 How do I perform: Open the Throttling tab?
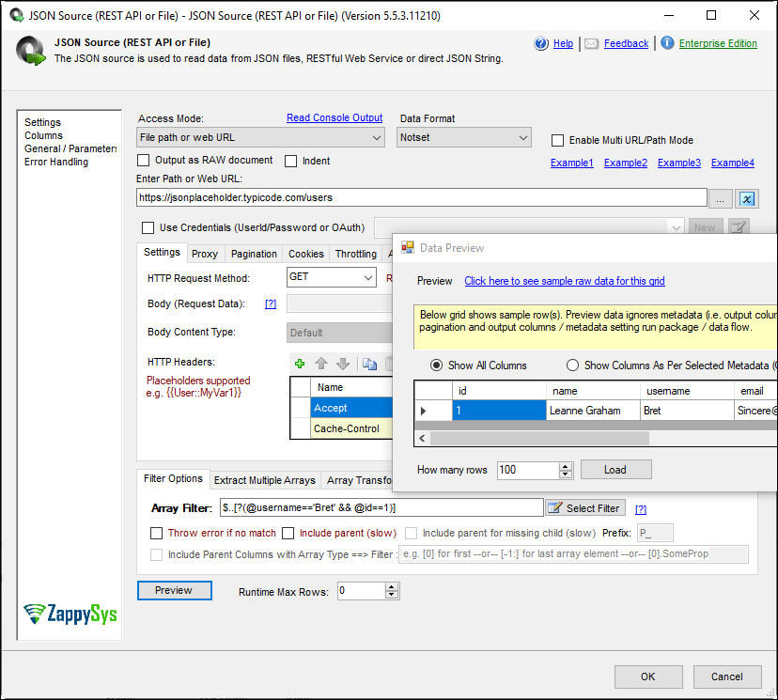point(356,254)
